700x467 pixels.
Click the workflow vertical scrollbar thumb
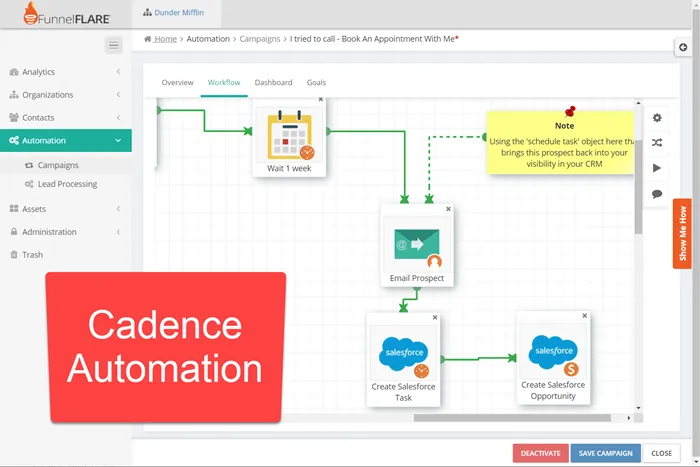click(x=638, y=187)
